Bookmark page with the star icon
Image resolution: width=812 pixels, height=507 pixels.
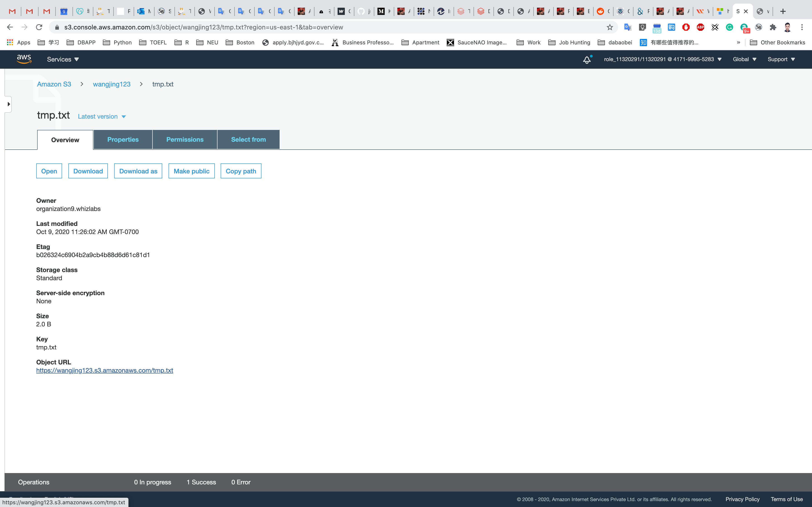pos(610,27)
